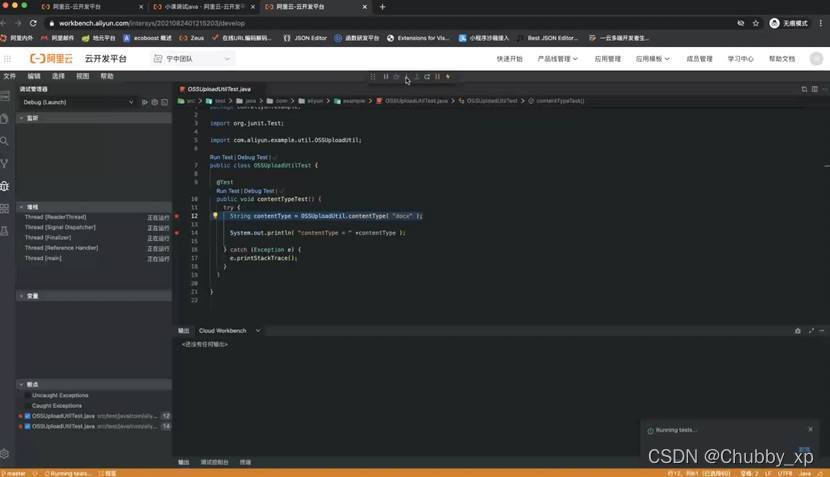
Task: Open the 文件 menu in the IDE
Action: click(x=10, y=76)
